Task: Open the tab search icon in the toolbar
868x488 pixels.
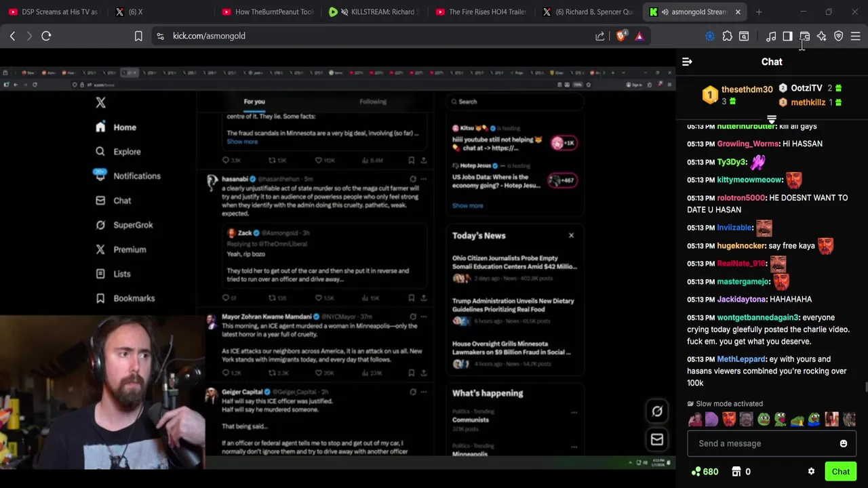Action: (x=744, y=36)
